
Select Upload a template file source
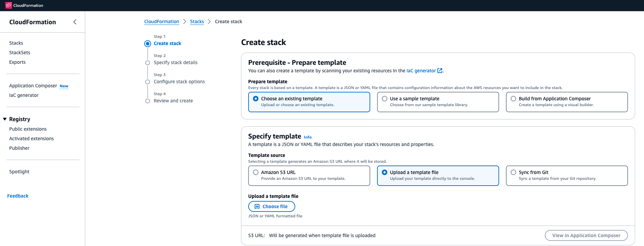[438, 175]
